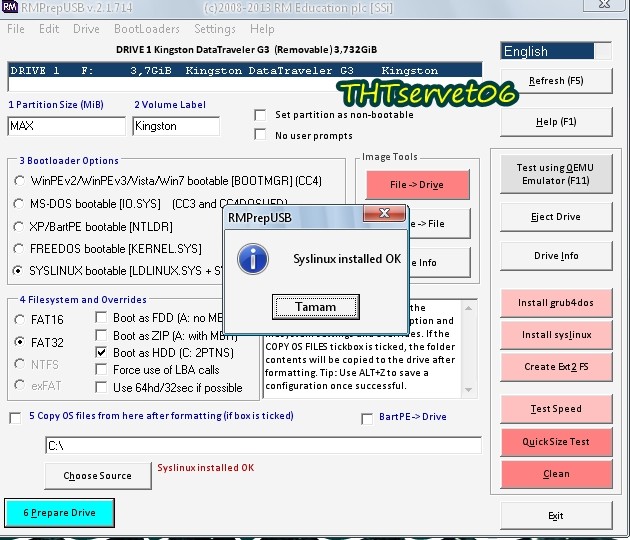Screen dimensions: 630x540
Task: Open the Help menu
Action: coord(262,29)
